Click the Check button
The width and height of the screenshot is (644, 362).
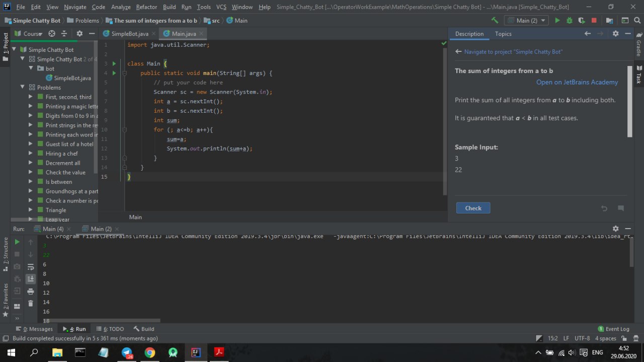point(473,208)
